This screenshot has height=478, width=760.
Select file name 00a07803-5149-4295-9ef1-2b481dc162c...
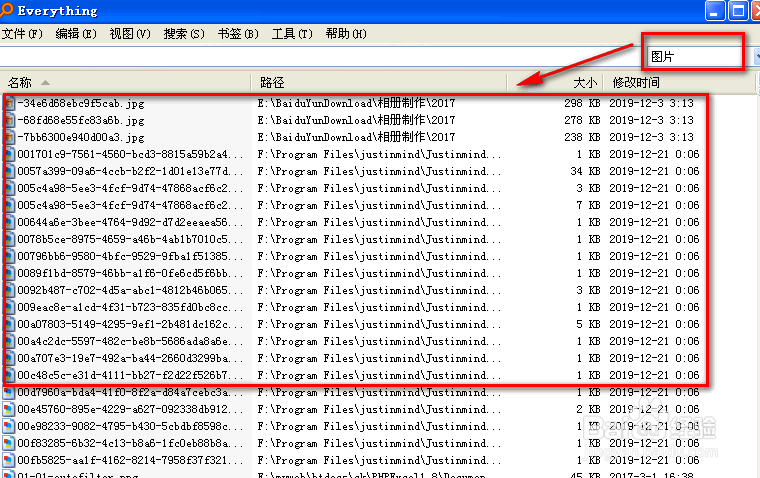click(130, 324)
